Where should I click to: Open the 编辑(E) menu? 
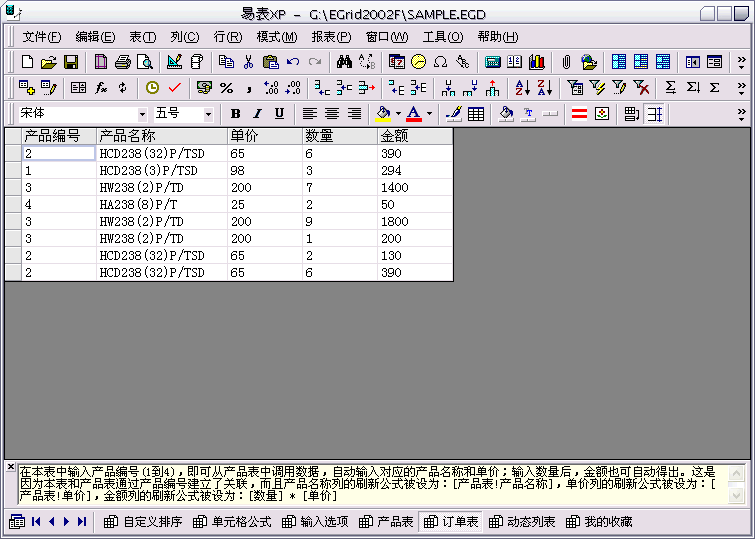(x=95, y=37)
